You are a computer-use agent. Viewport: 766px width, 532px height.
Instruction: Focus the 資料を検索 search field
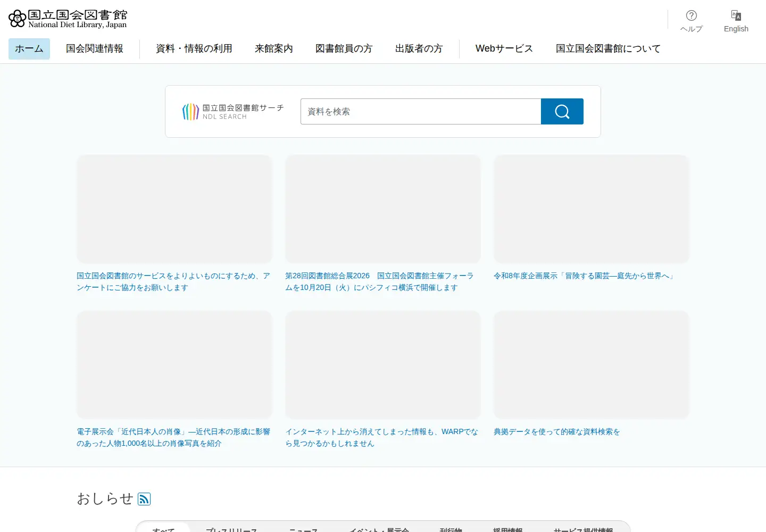(421, 111)
